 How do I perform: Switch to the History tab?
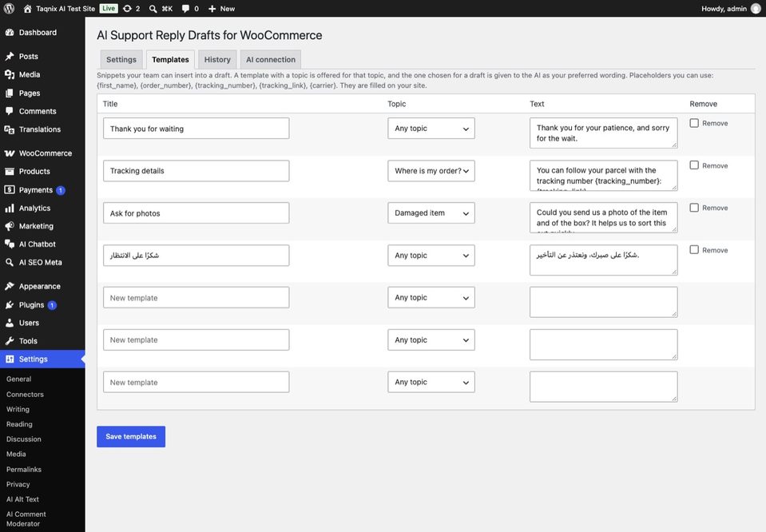pyautogui.click(x=217, y=60)
